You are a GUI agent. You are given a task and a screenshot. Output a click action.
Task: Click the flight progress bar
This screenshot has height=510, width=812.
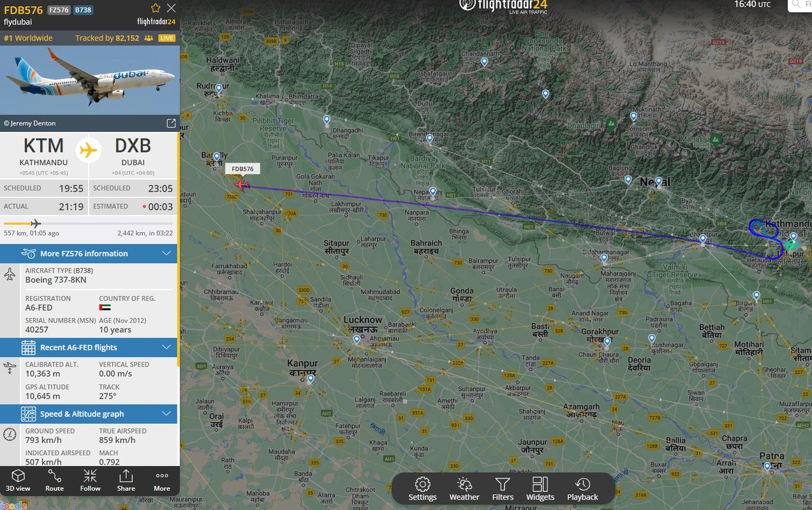click(89, 223)
